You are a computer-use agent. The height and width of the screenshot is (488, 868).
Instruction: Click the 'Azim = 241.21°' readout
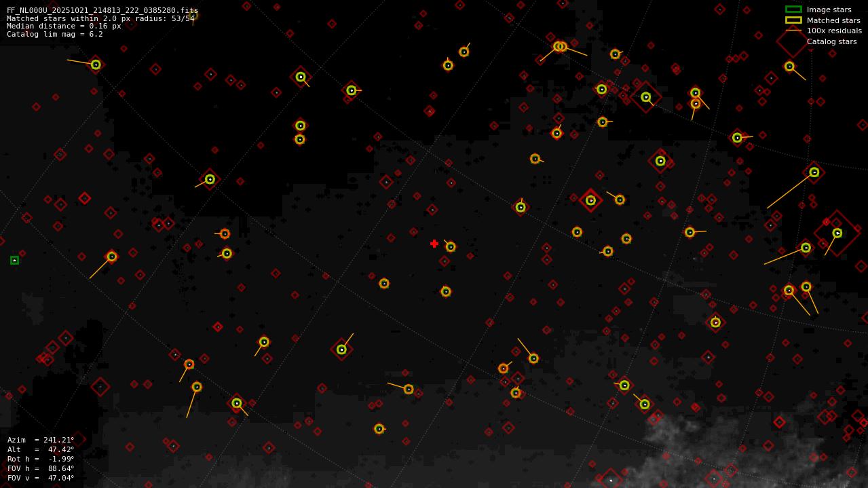pyautogui.click(x=41, y=440)
